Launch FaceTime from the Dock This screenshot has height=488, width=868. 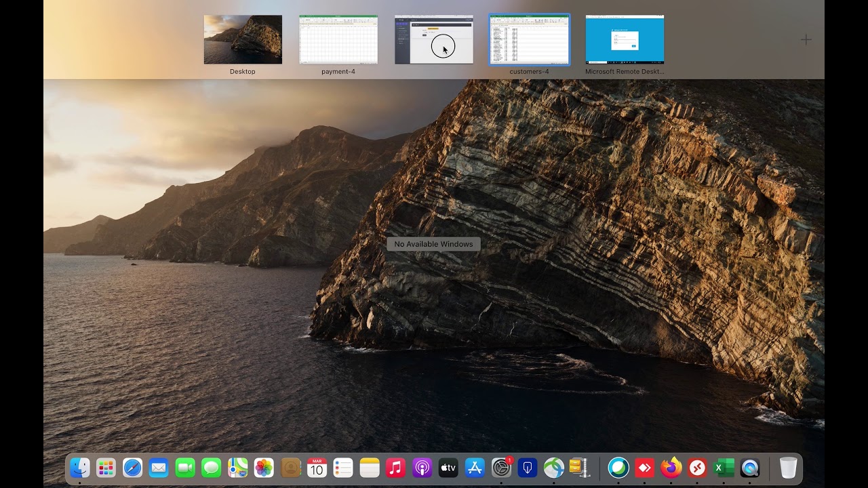point(185,468)
